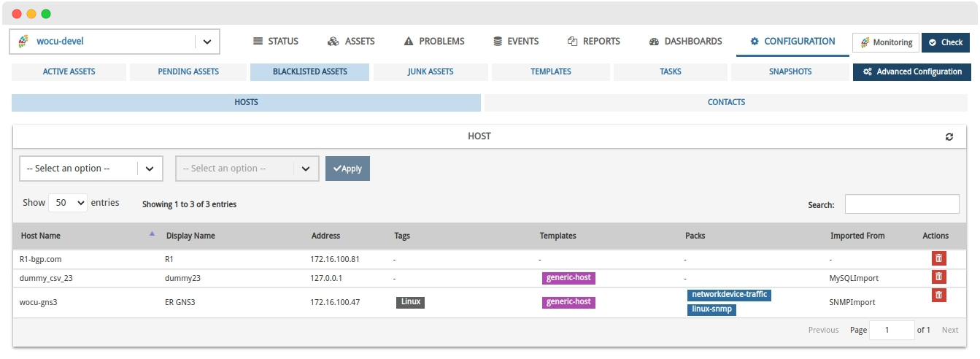This screenshot has width=980, height=359.
Task: Click the Search input field
Action: click(901, 204)
